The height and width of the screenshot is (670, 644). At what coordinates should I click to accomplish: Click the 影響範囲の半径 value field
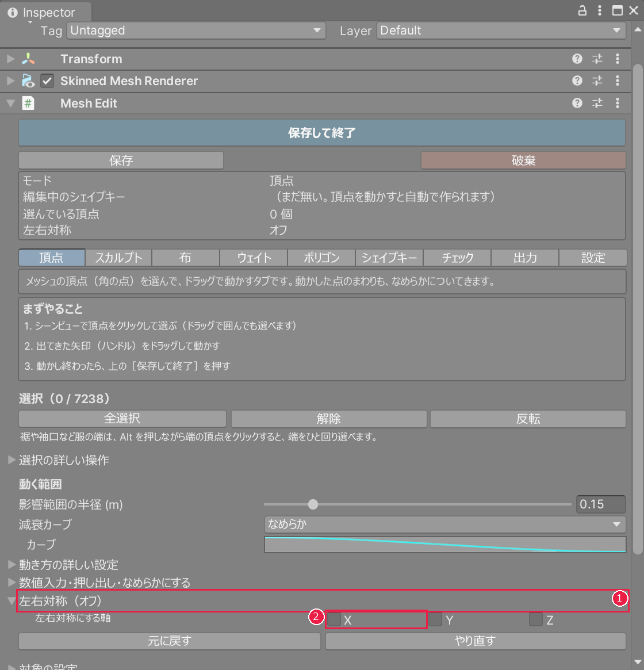pos(601,504)
